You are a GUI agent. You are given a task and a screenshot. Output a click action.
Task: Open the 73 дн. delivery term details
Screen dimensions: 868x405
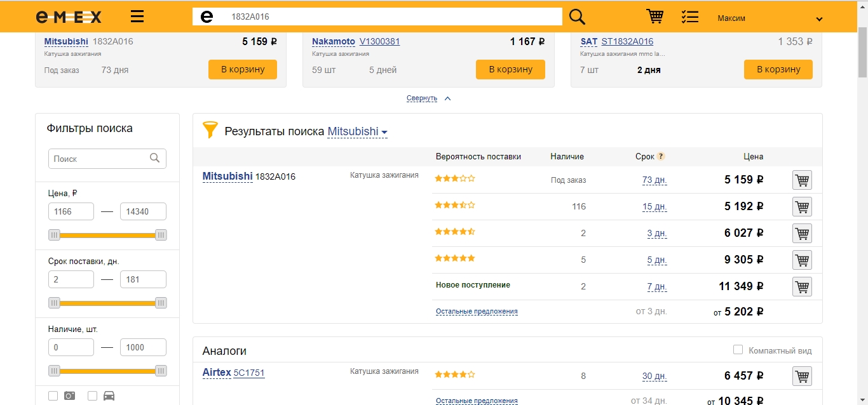tap(654, 180)
